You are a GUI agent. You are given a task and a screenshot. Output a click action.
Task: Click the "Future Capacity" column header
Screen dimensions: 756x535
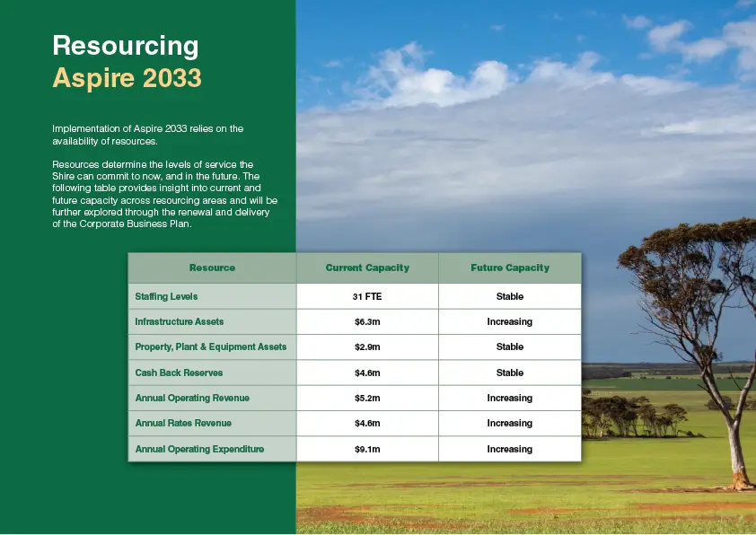tap(509, 267)
